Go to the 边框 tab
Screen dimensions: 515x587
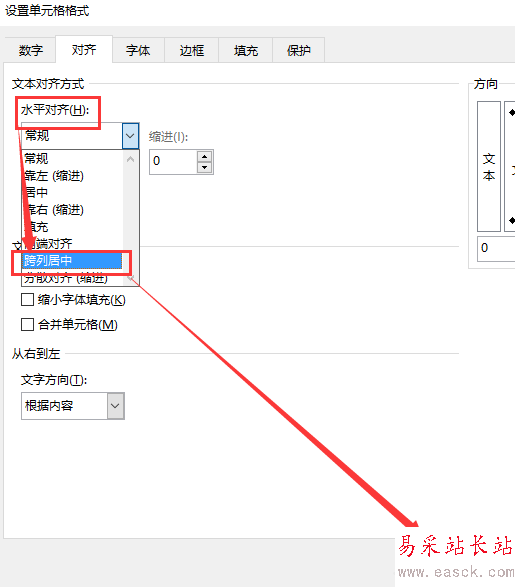pos(192,50)
